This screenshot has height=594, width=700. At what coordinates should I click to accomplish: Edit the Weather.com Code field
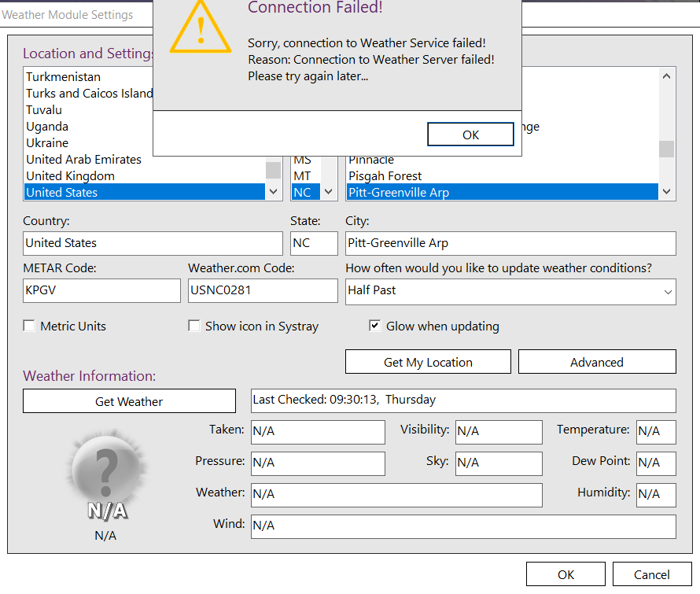tap(263, 290)
